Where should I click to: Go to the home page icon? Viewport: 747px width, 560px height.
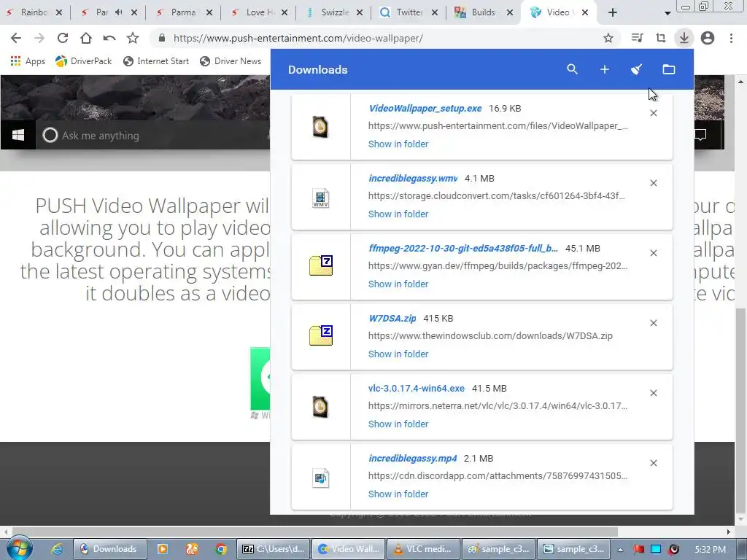[86, 38]
